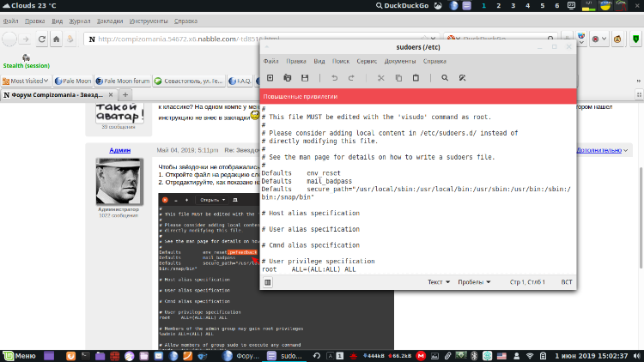The height and width of the screenshot is (362, 644).
Task: Click the save icon in sudoers editor
Action: [x=305, y=78]
